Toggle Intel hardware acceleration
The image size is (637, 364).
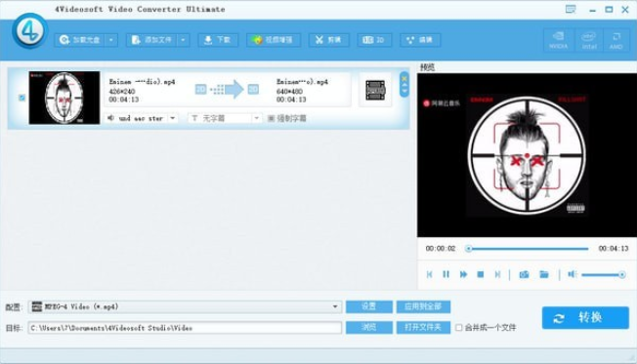(589, 40)
